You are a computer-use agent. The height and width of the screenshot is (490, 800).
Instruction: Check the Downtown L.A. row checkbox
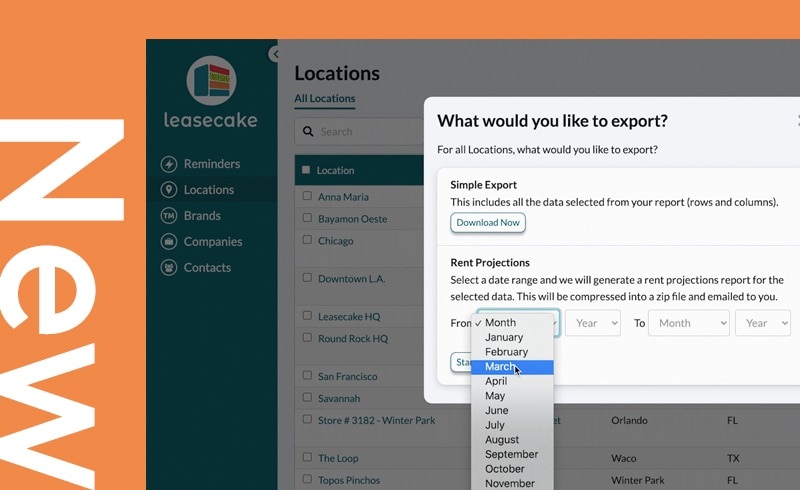pyautogui.click(x=307, y=278)
